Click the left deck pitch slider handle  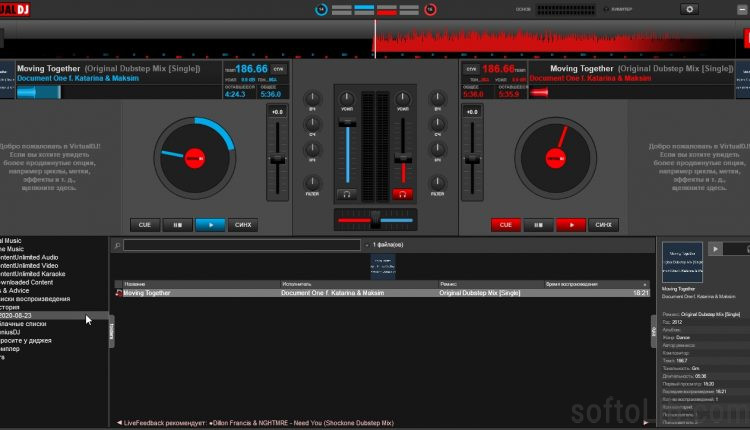277,160
